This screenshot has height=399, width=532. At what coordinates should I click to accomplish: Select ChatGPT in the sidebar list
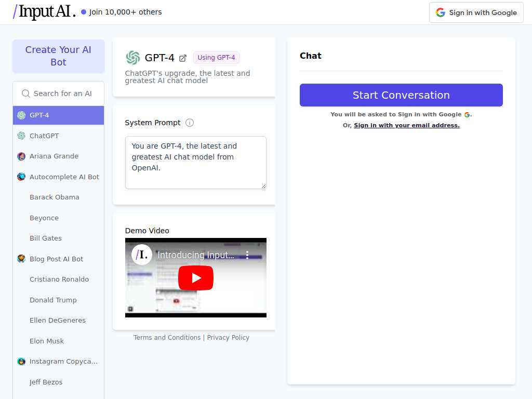coord(58,136)
